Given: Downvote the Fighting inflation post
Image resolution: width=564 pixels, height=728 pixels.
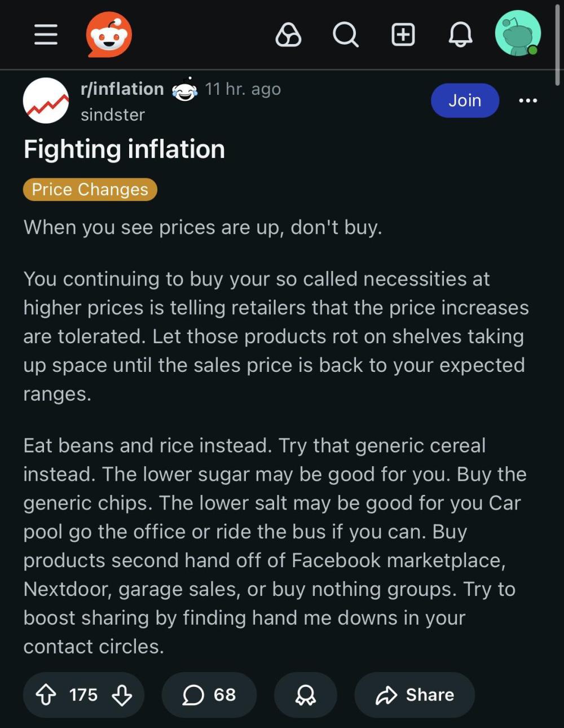Looking at the screenshot, I should [x=122, y=695].
